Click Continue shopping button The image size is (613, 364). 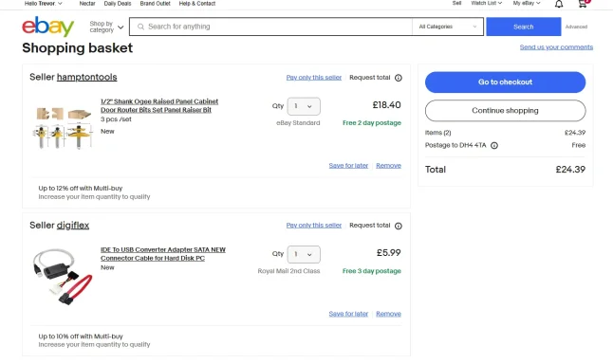point(505,111)
